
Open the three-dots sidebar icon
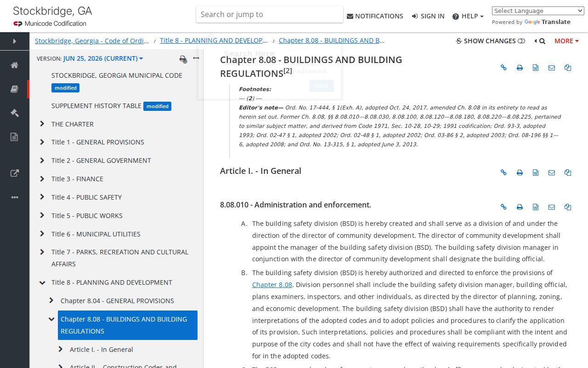coord(14,197)
